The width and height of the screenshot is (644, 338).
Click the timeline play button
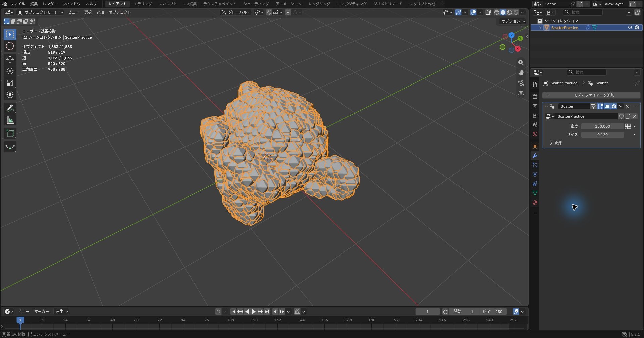tap(254, 312)
